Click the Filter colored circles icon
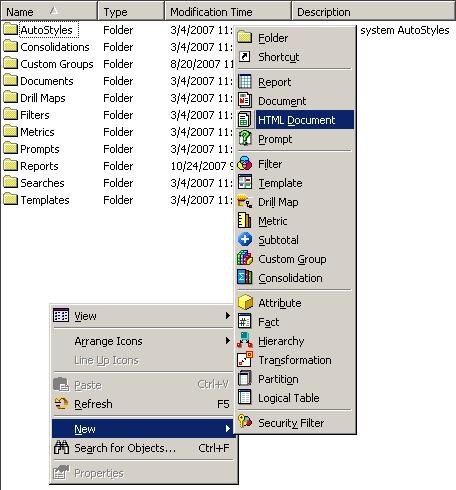The height and width of the screenshot is (490, 456). 245,164
